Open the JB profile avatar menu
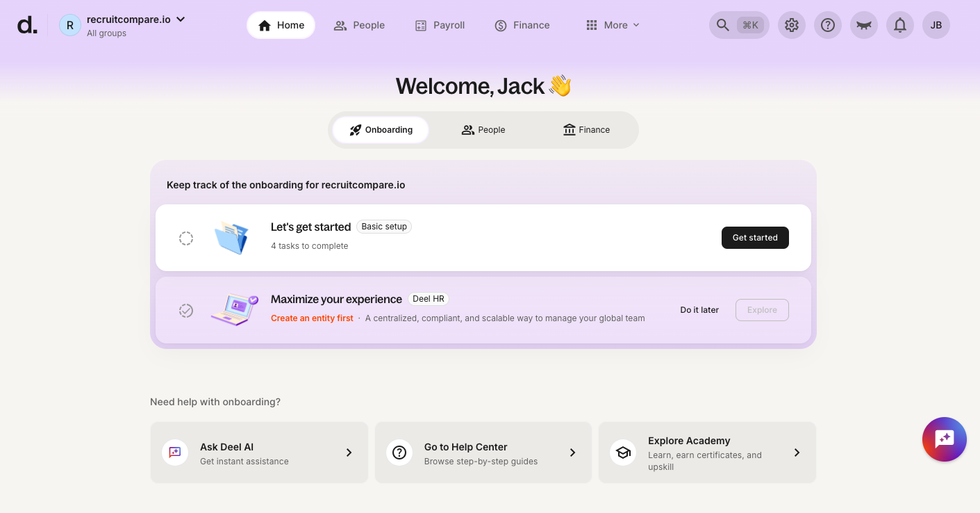The width and height of the screenshot is (980, 513). click(x=936, y=25)
